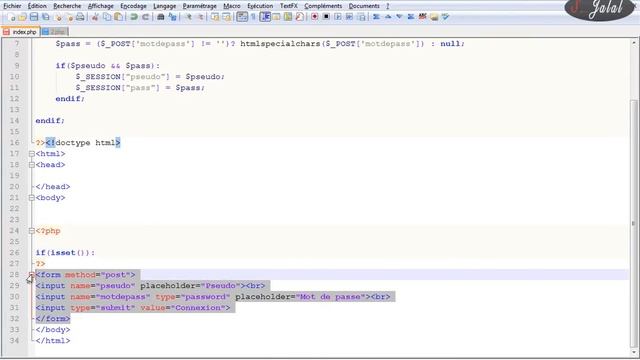The image size is (640, 360).
Task: Click Run macro multiple times icon
Action: [349, 17]
